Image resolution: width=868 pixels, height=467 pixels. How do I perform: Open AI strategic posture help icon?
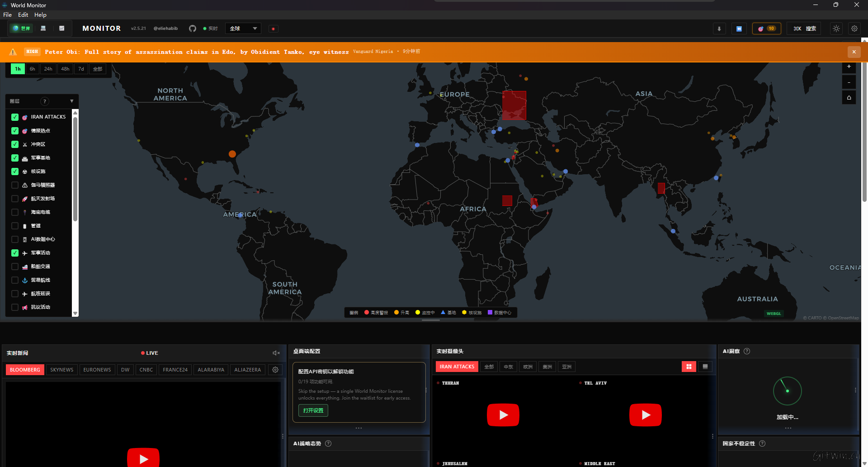(328, 443)
